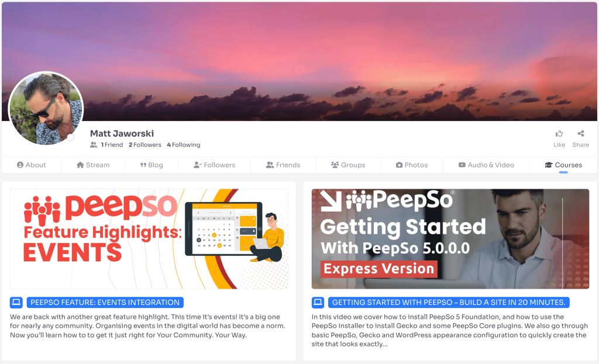Click the laptop icon beside Getting Started title
Screen dimensions: 599x364
tap(318, 303)
